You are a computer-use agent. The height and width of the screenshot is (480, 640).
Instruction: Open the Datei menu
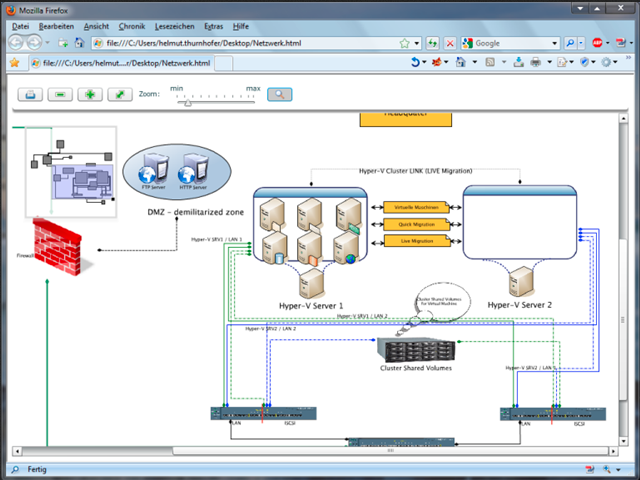(x=20, y=27)
